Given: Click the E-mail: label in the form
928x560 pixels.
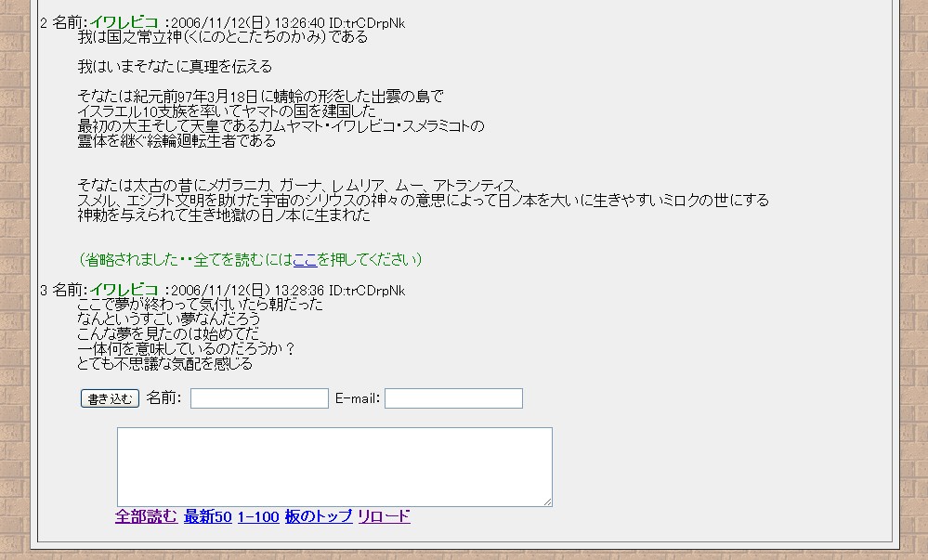Looking at the screenshot, I should 358,398.
